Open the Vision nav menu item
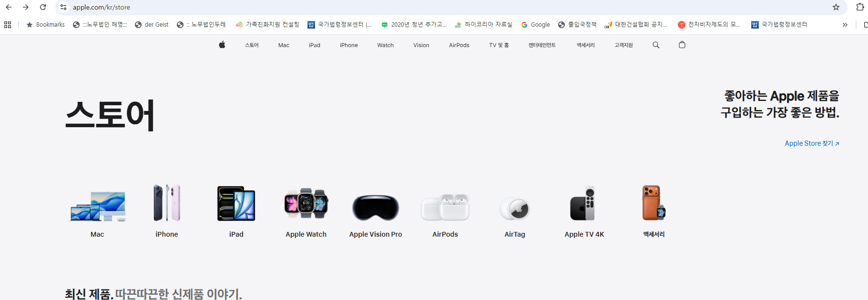 click(x=421, y=45)
